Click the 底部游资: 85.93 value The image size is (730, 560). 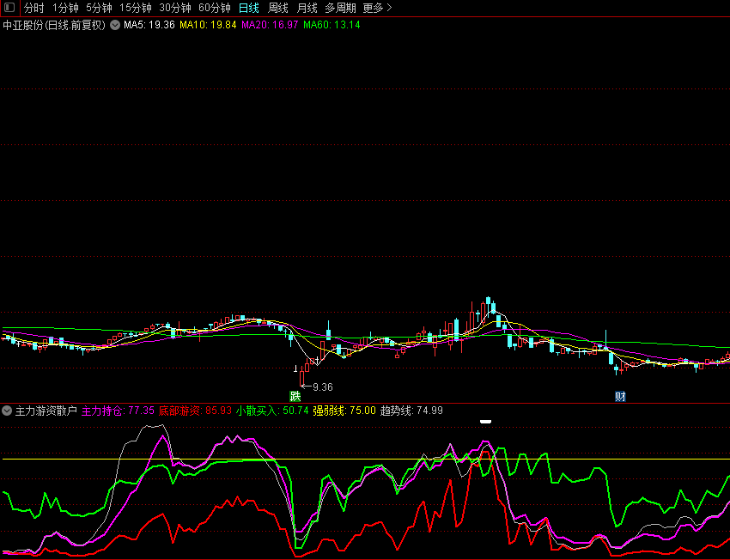[195, 411]
